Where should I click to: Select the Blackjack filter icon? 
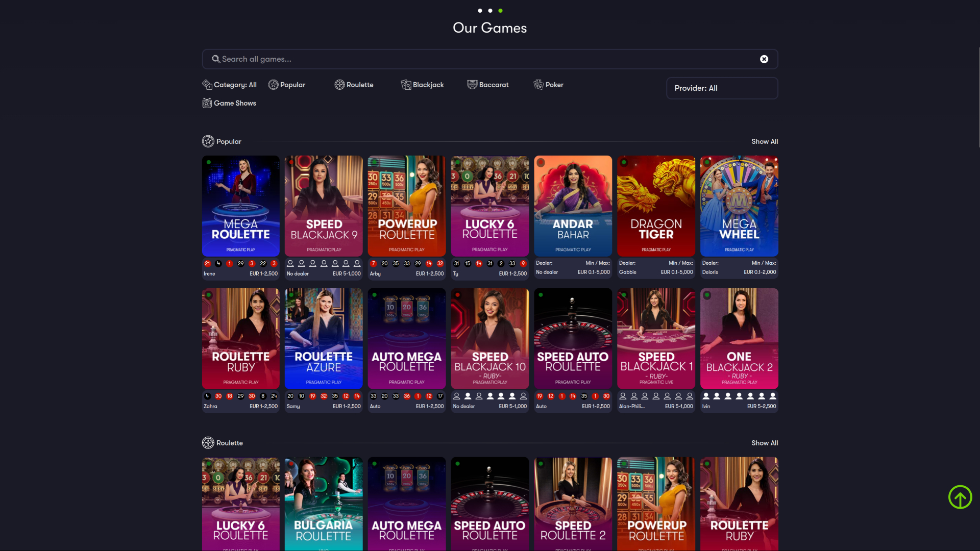tap(406, 85)
